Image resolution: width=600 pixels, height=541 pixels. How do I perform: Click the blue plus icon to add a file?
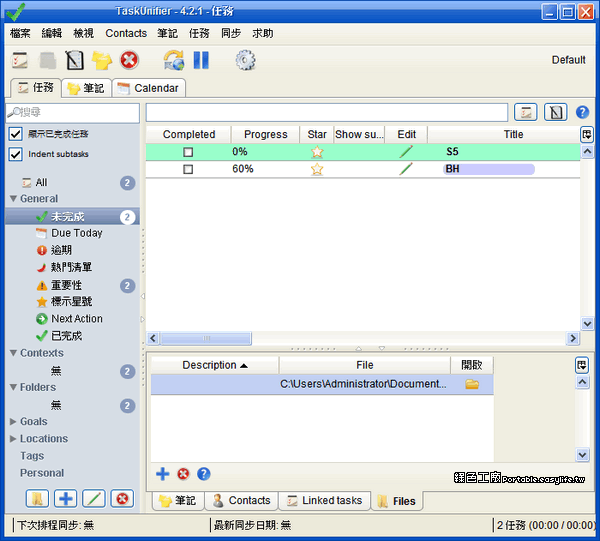163,474
